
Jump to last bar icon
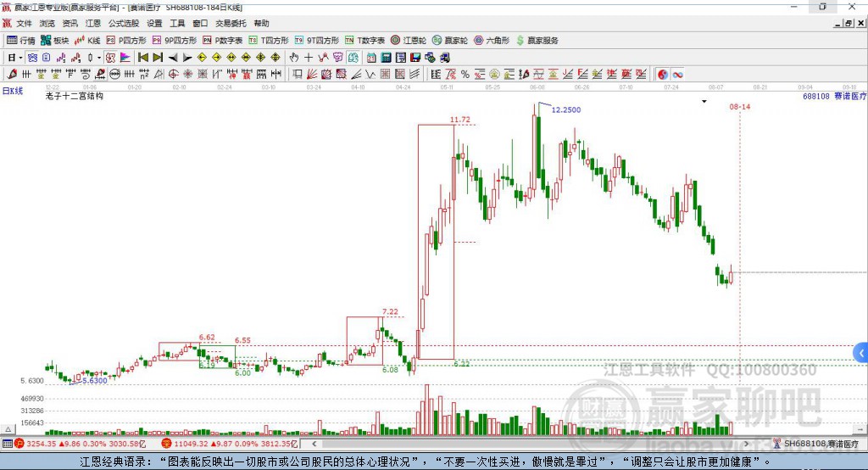(158, 58)
